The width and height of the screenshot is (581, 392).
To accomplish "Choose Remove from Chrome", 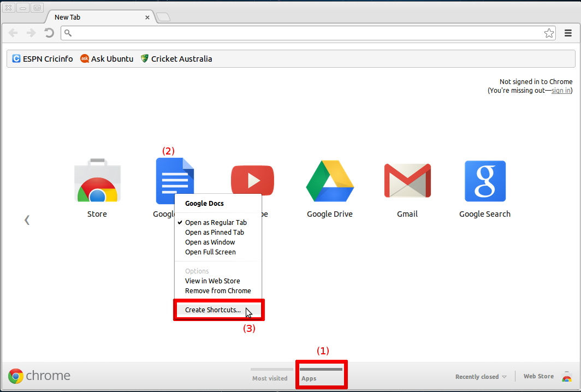I will point(218,291).
